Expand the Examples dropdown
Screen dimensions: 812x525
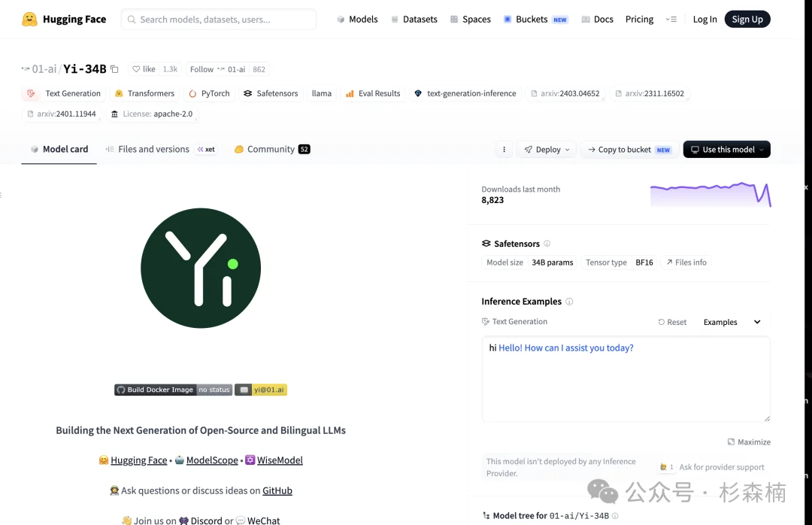click(x=732, y=322)
